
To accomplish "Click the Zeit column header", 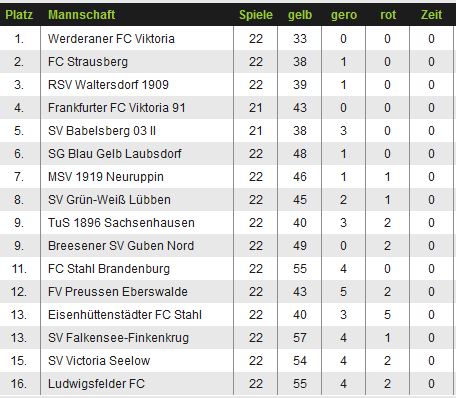I will [x=431, y=15].
